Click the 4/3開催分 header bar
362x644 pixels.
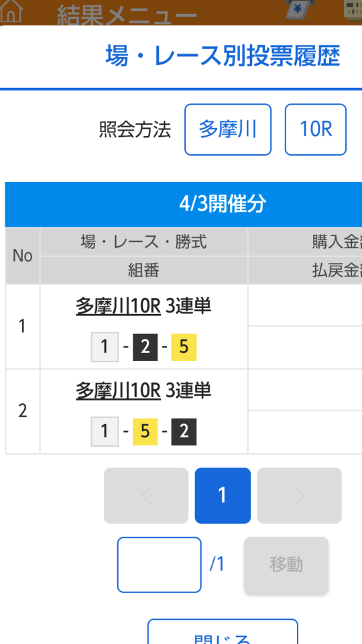coord(184,204)
